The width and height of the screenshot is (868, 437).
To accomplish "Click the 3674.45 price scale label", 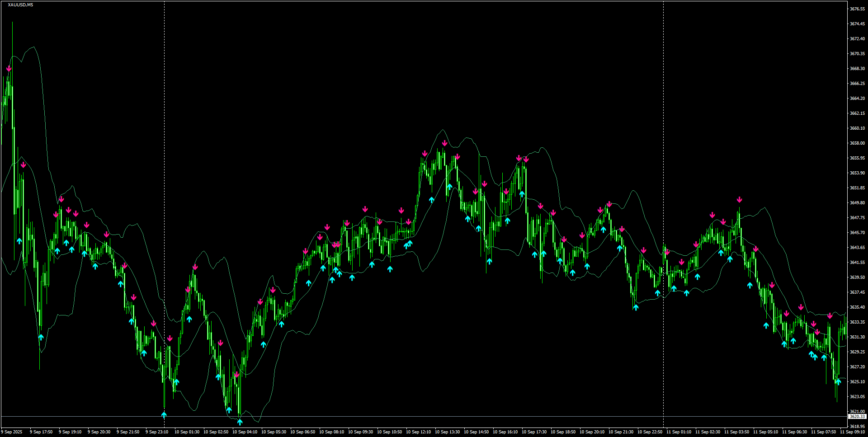I will click(x=858, y=24).
